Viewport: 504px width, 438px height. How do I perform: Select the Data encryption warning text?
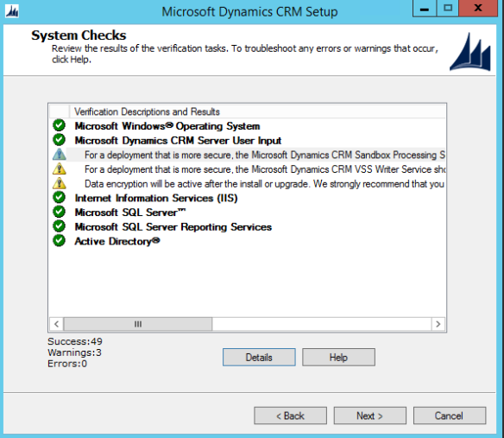coord(265,184)
